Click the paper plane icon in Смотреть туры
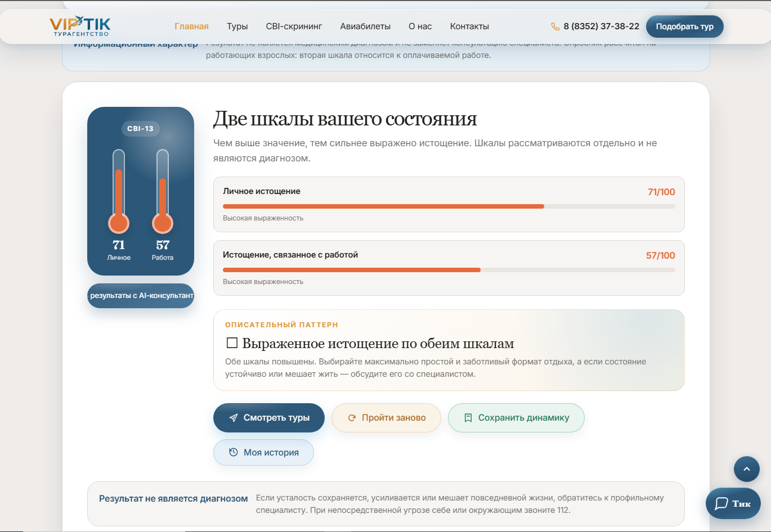The height and width of the screenshot is (532, 771). 234,418
